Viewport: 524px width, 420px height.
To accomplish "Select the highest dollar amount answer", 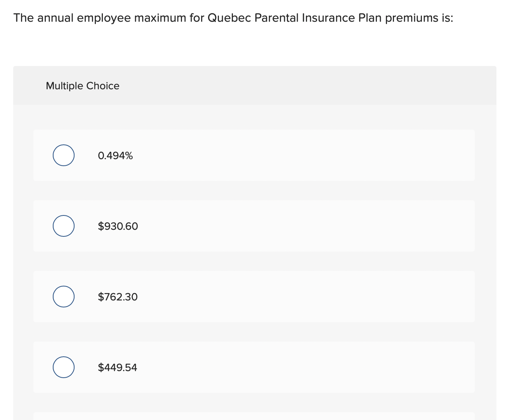I will [118, 226].
